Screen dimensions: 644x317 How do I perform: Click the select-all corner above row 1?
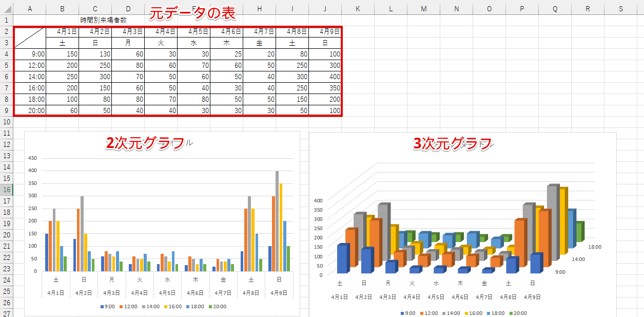(x=6, y=9)
